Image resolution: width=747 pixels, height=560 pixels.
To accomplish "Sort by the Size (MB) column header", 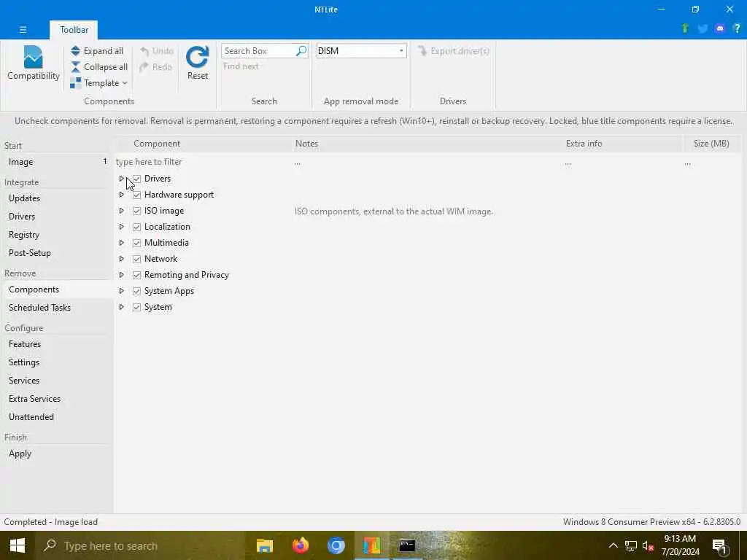I will 712,144.
